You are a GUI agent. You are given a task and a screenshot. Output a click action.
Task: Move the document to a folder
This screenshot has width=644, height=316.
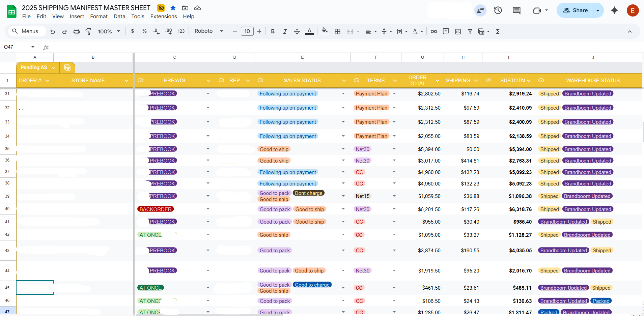185,8
